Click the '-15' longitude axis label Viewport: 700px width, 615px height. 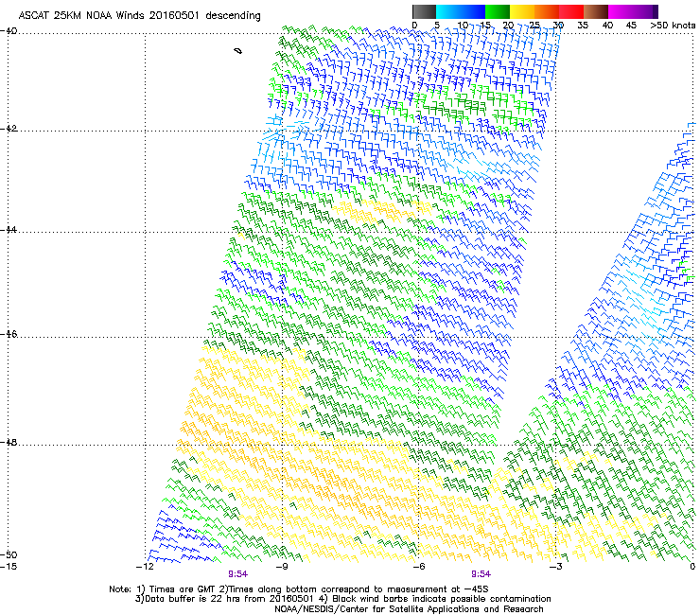point(9,567)
